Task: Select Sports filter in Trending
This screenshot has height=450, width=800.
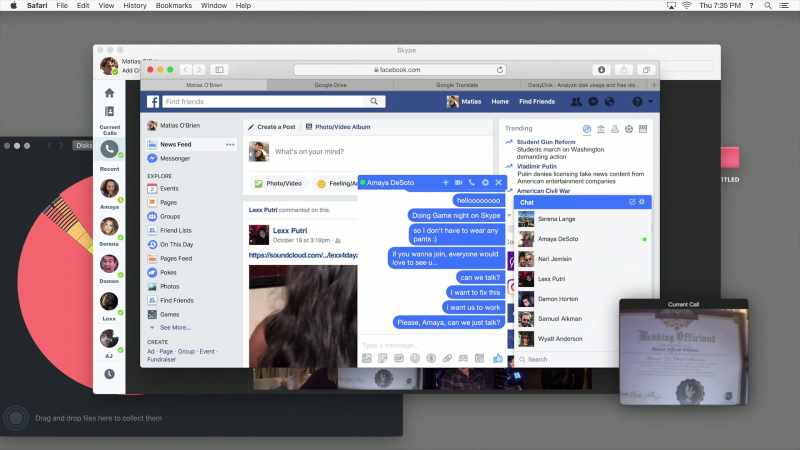Action: pos(629,129)
